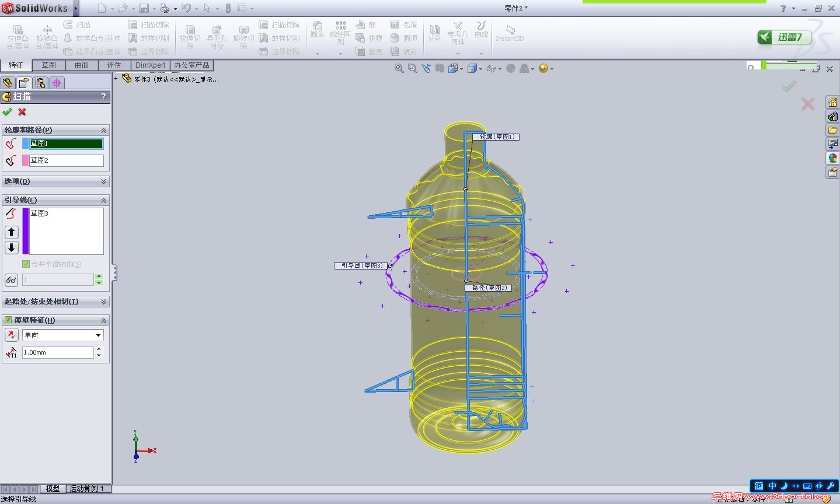Expand the 零件3 flyout feature tree
Screen dimensions: 840x504
click(116, 78)
